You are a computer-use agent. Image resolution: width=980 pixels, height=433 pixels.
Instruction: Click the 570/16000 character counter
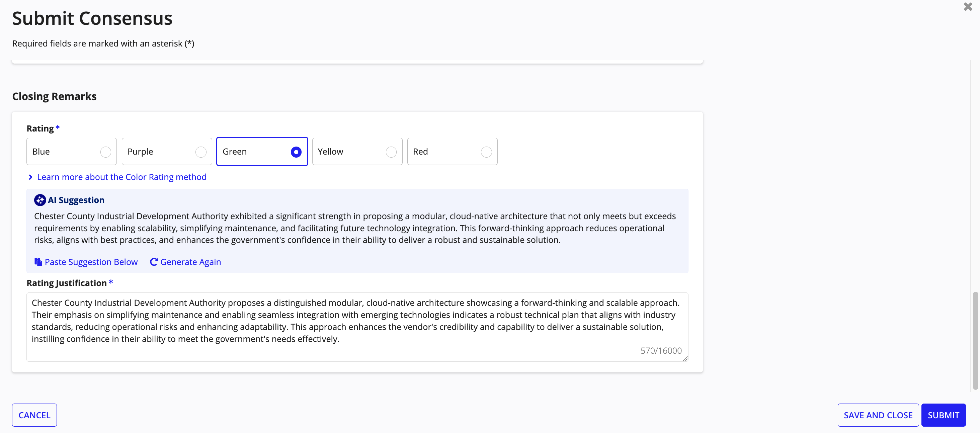point(661,350)
